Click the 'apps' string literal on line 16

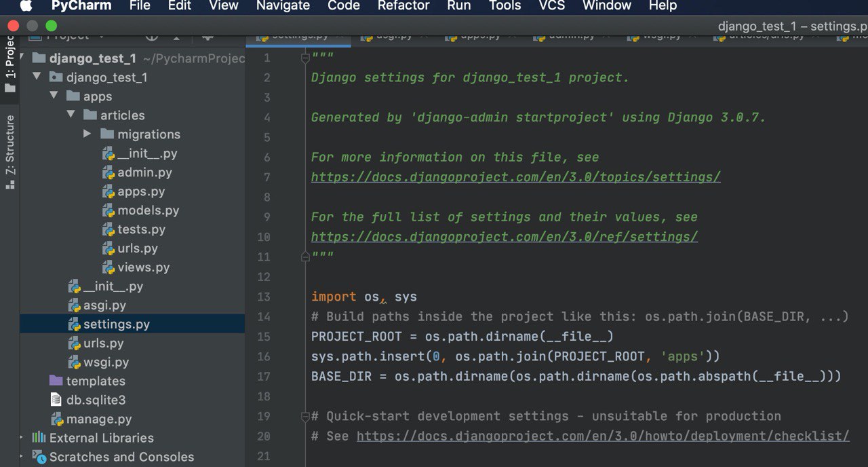point(682,356)
